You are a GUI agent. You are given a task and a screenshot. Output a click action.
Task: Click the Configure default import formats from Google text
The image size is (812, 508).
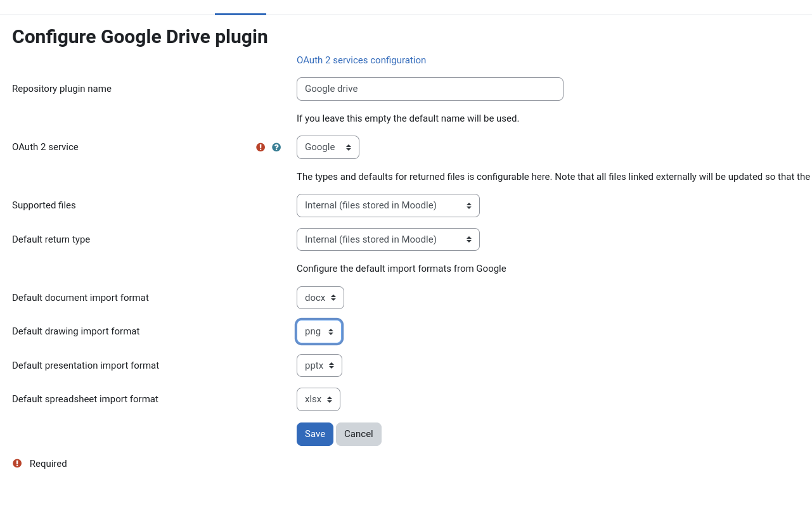coord(401,269)
